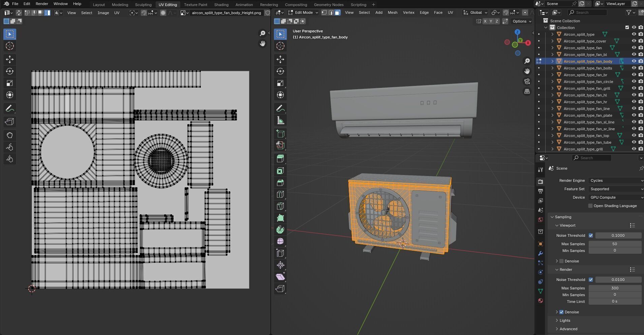Image resolution: width=644 pixels, height=335 pixels.
Task: Switch perspective/orthographic grid icon
Action: coord(527,91)
